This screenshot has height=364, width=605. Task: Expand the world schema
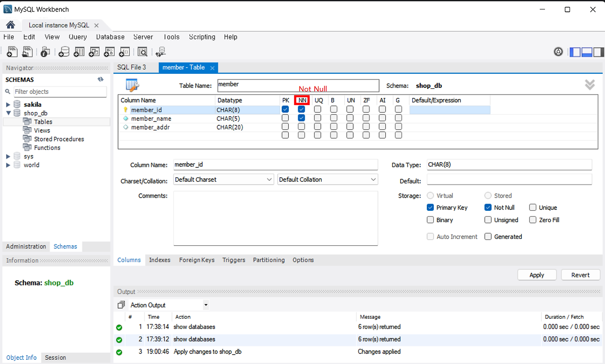8,165
